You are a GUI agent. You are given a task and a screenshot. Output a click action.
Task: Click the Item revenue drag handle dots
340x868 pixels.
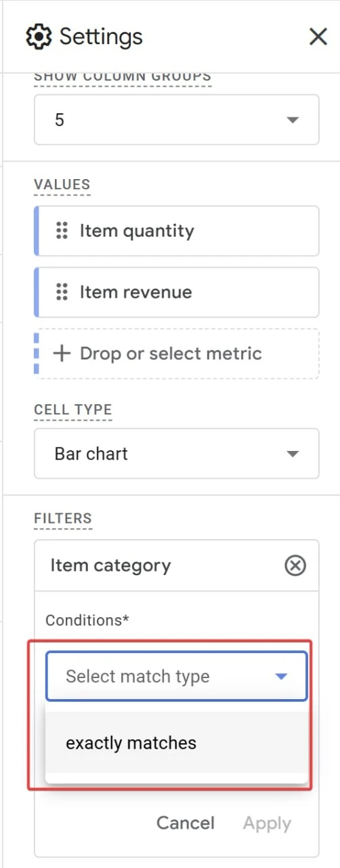(62, 292)
